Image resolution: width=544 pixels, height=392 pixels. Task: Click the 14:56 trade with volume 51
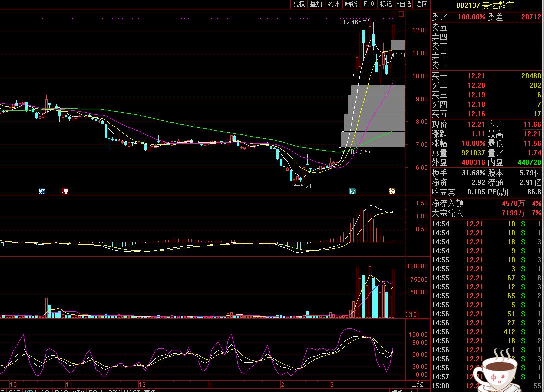click(x=486, y=314)
